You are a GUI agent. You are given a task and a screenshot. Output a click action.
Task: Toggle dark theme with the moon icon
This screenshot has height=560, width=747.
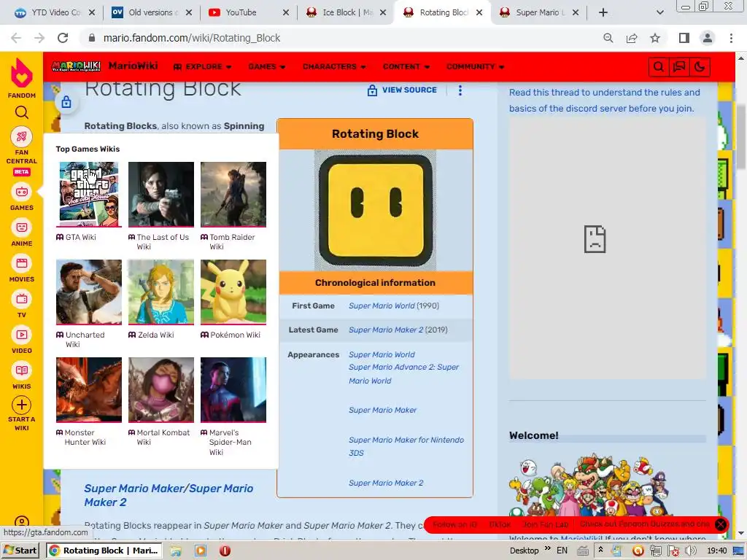tap(700, 66)
